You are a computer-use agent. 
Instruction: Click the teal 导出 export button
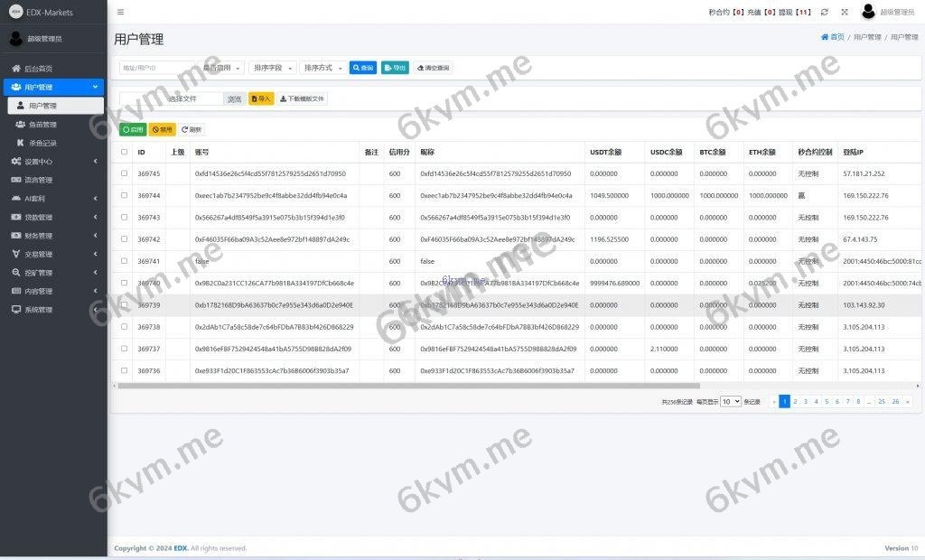(395, 68)
